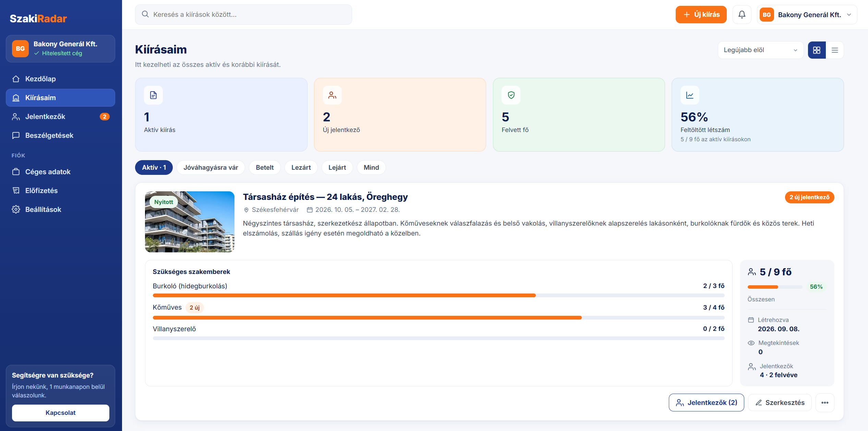Select the Jóváhagyásra vár filter

[x=211, y=168]
